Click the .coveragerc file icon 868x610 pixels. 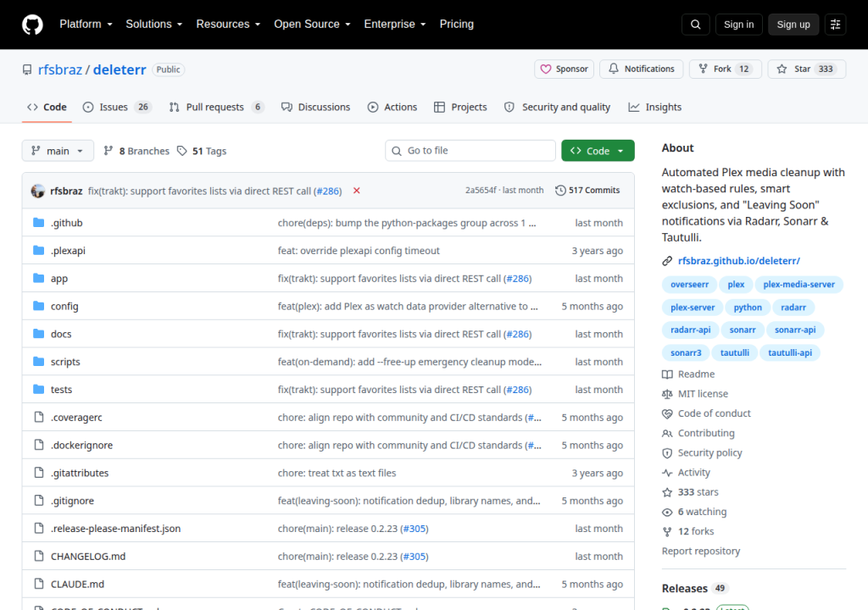tap(39, 417)
